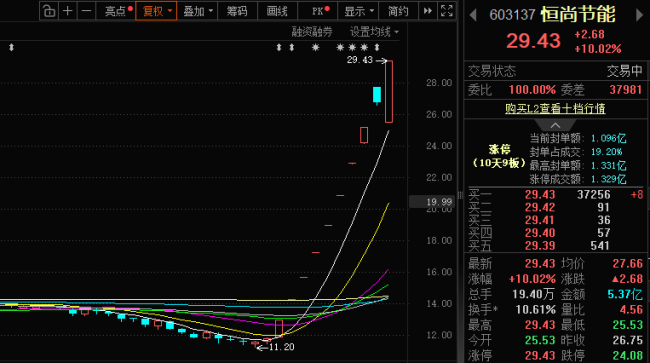
Task: Click 今开 value 25.53
Action: click(x=540, y=340)
